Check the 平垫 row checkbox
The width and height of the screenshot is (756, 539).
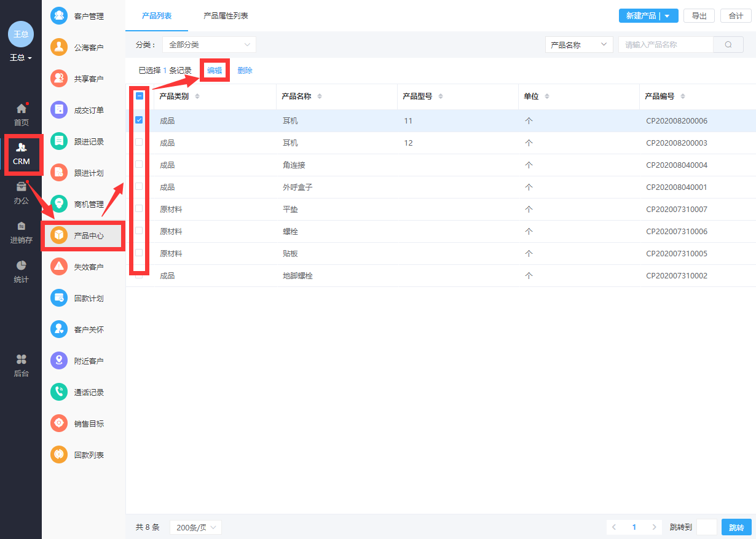click(x=139, y=208)
